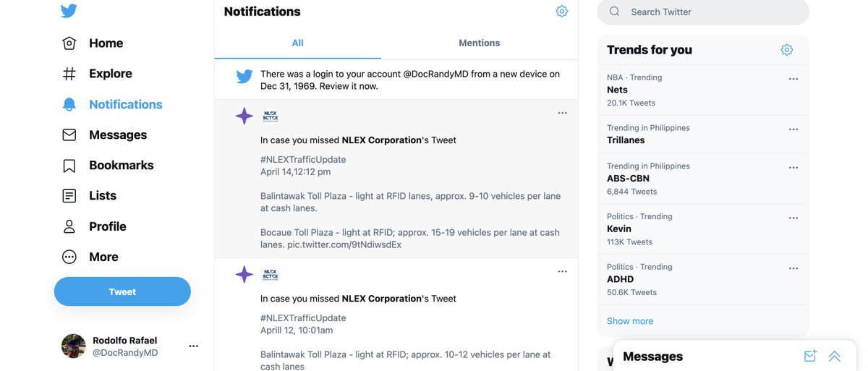868x371 pixels.
Task: Click 6,844 Tweets count under ABS-CBN
Action: click(631, 192)
